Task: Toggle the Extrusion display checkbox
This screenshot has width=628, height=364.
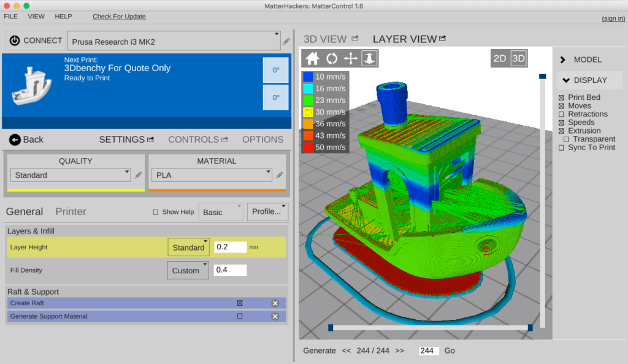Action: pyautogui.click(x=561, y=131)
